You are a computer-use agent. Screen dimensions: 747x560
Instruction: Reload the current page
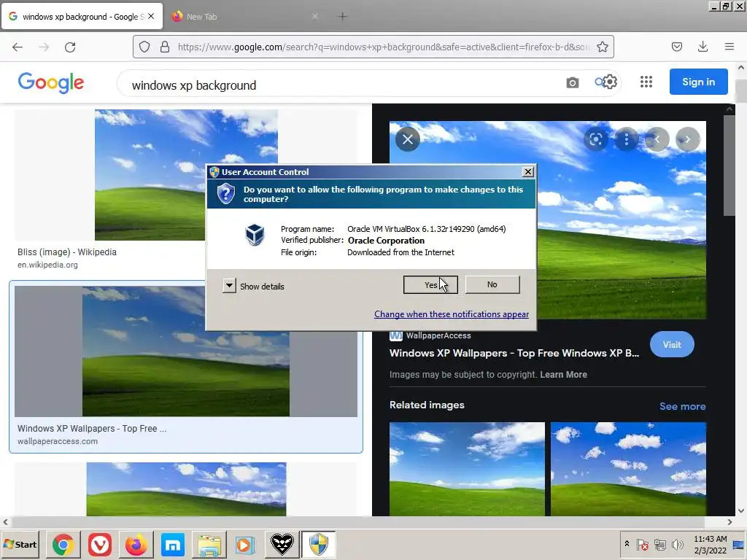70,47
